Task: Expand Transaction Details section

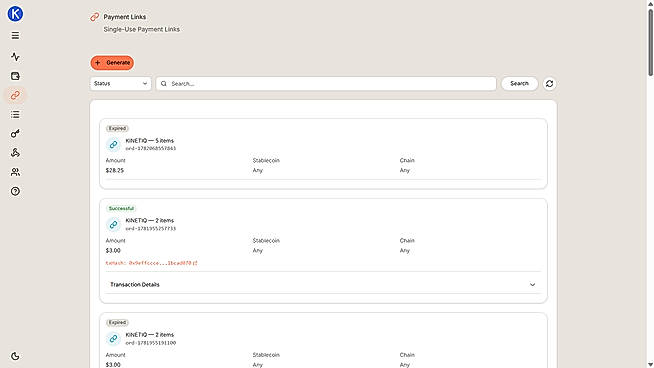Action: coord(323,285)
